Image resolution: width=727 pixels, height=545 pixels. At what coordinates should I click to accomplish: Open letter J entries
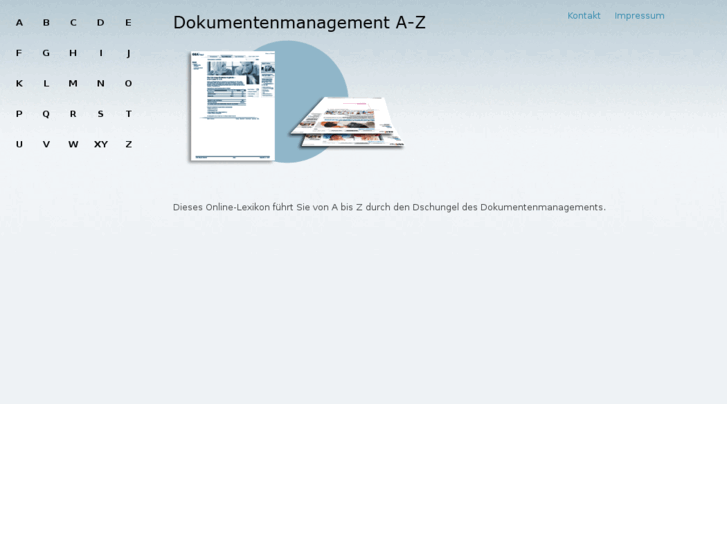(128, 53)
